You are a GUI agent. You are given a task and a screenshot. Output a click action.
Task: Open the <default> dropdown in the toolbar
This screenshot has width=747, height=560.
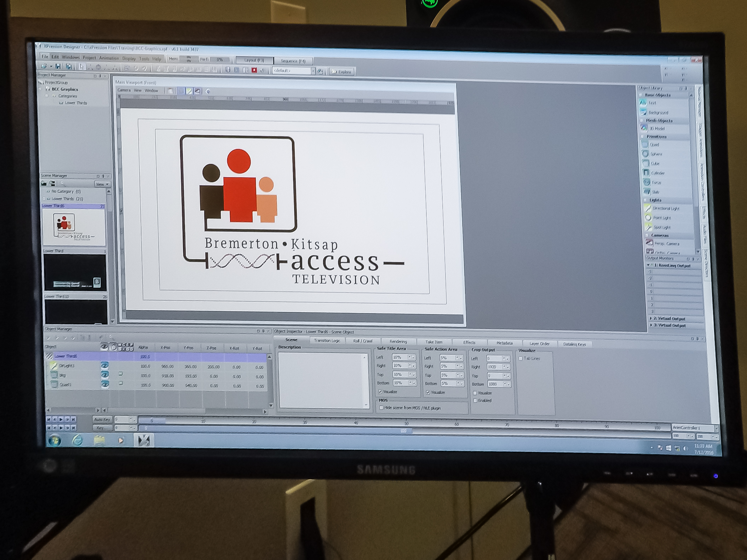(313, 71)
